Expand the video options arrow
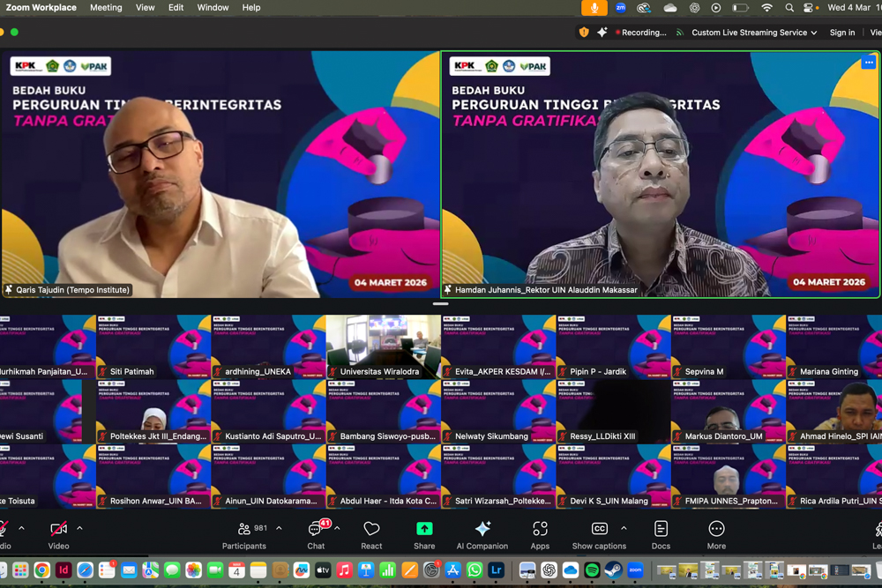882x588 pixels. (x=79, y=529)
